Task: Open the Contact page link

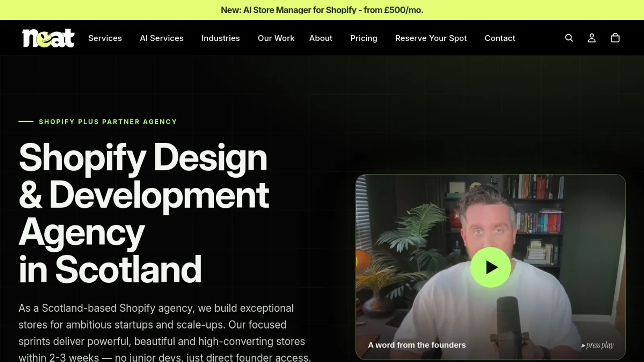Action: pyautogui.click(x=500, y=38)
